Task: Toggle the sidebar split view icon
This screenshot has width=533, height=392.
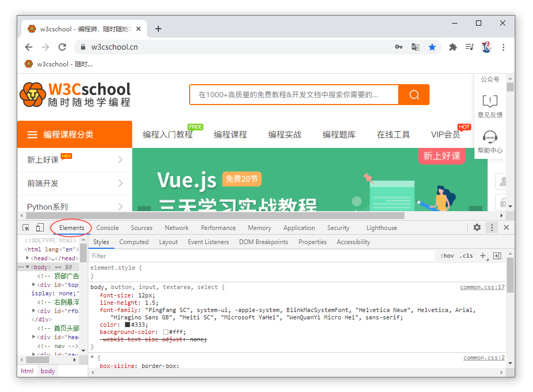Action: [x=497, y=256]
